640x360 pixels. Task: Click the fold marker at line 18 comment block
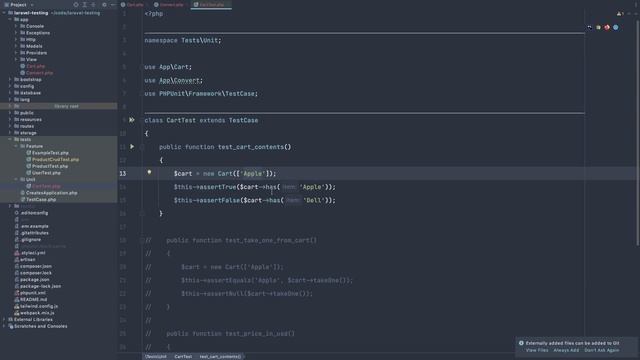click(142, 240)
